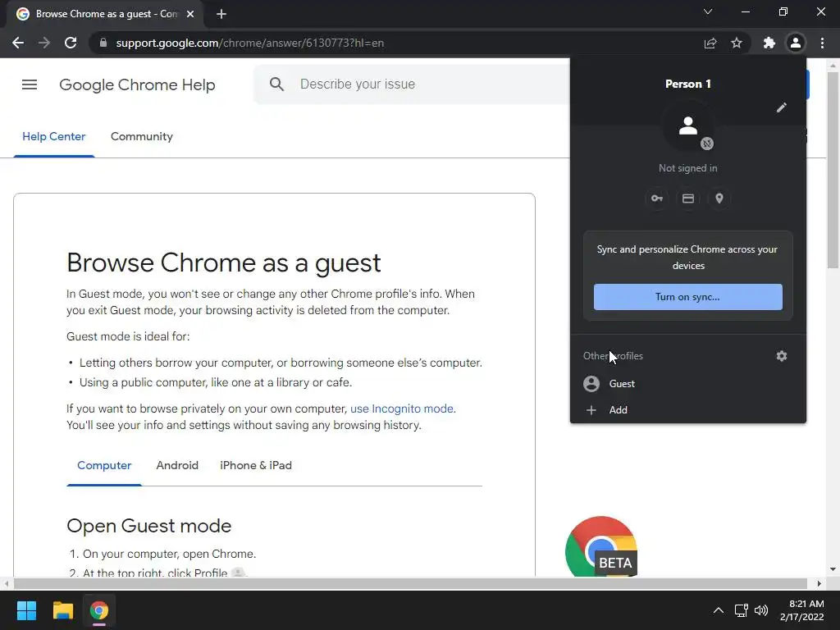The height and width of the screenshot is (630, 840).
Task: Click Turn on sync button
Action: tap(688, 297)
